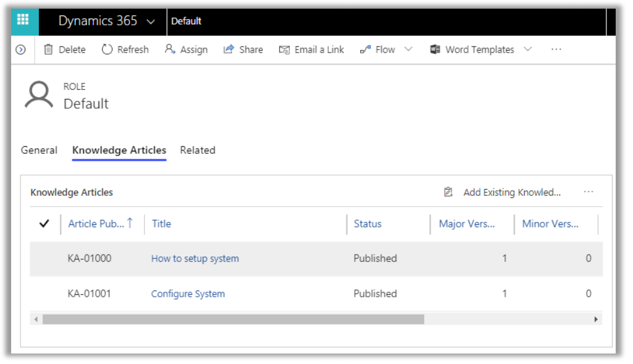
Task: Click the Assign person icon
Action: 170,49
